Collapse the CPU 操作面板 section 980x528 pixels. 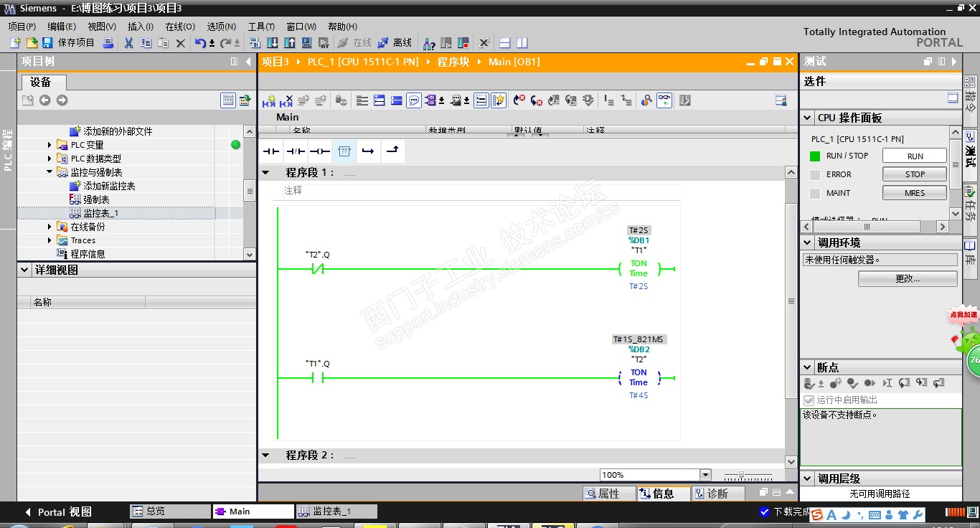point(808,118)
